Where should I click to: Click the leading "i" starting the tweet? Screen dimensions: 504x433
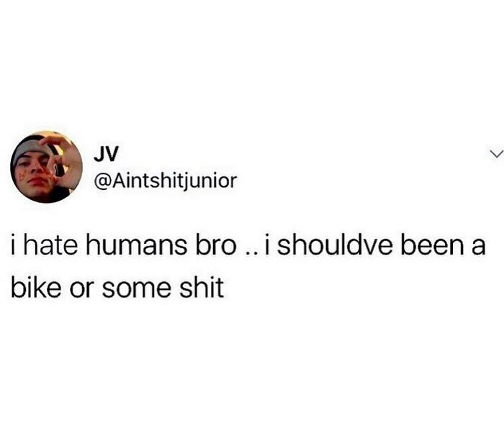pos(14,246)
